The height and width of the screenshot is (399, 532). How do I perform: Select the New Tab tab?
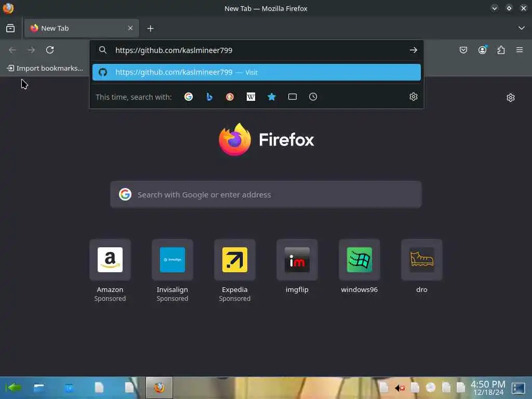(x=82, y=28)
